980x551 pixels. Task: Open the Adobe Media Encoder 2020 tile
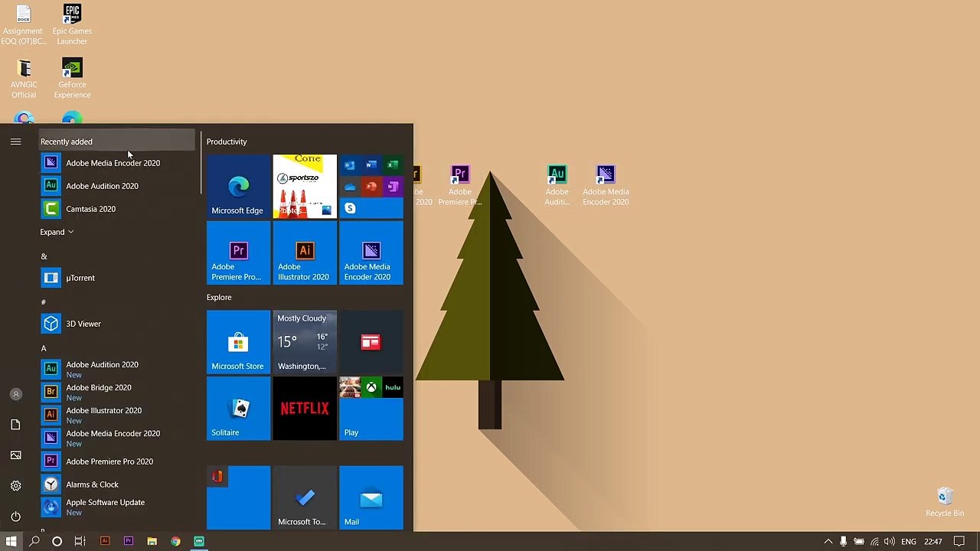click(x=371, y=253)
